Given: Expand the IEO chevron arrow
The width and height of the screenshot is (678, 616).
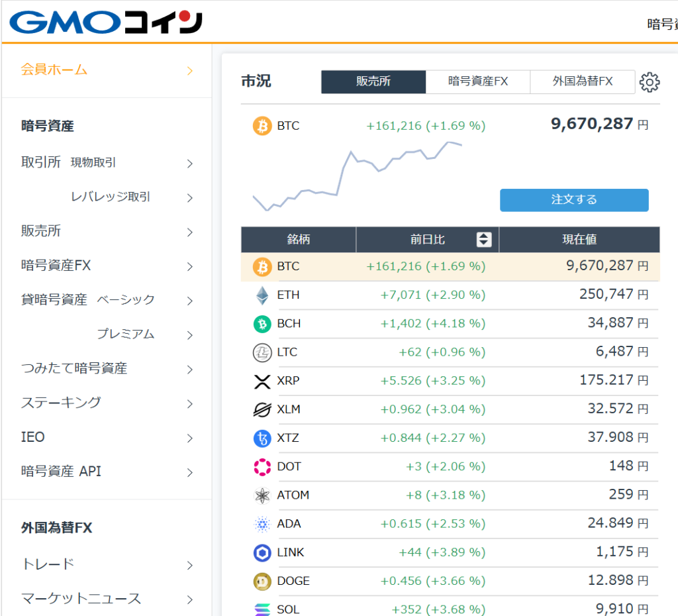Looking at the screenshot, I should [190, 438].
